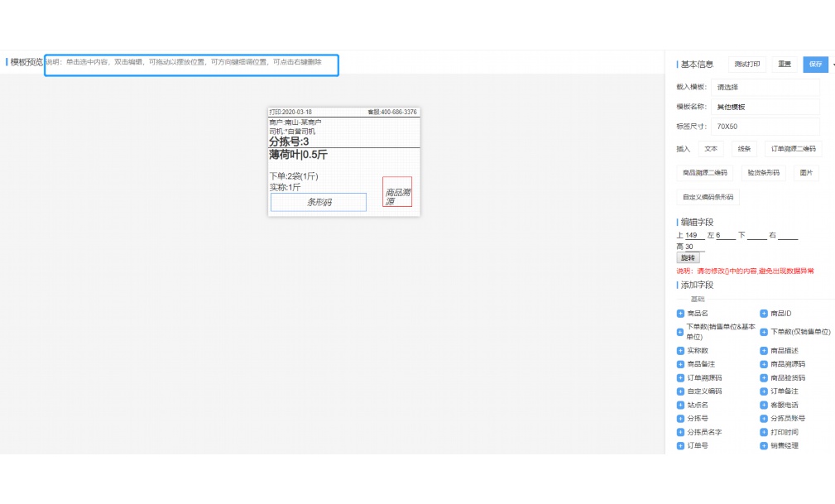Select the 分拣号:3 text on the label
Screen dimensions: 835x504
click(x=289, y=142)
